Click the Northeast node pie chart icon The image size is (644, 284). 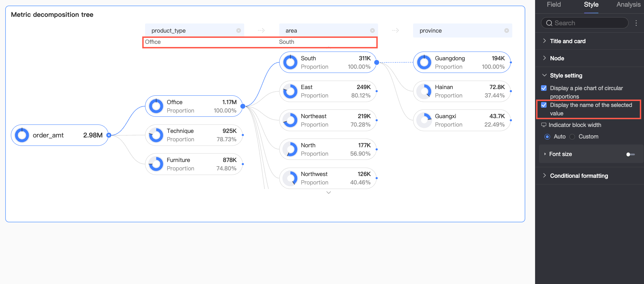coord(290,120)
